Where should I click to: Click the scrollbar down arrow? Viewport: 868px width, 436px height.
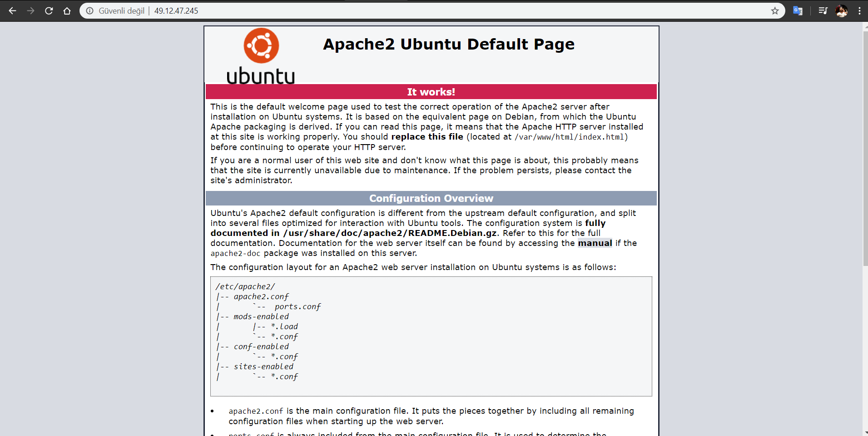point(865,432)
